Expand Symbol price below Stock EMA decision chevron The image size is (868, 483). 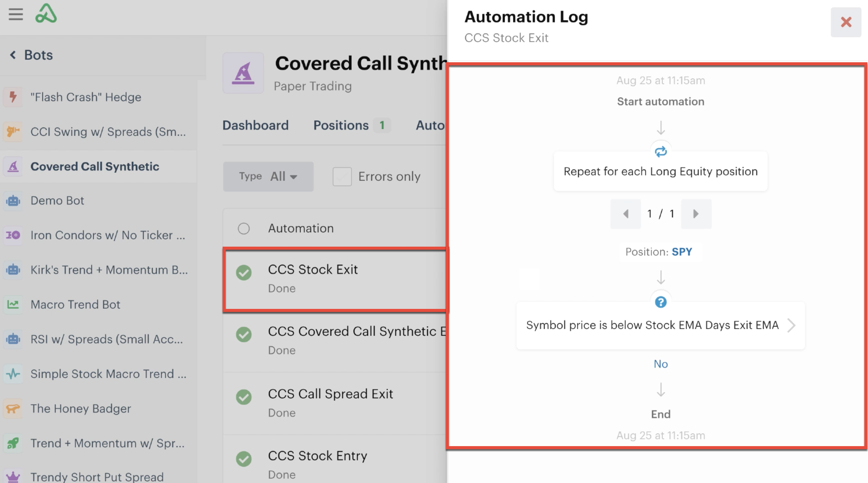tap(791, 325)
